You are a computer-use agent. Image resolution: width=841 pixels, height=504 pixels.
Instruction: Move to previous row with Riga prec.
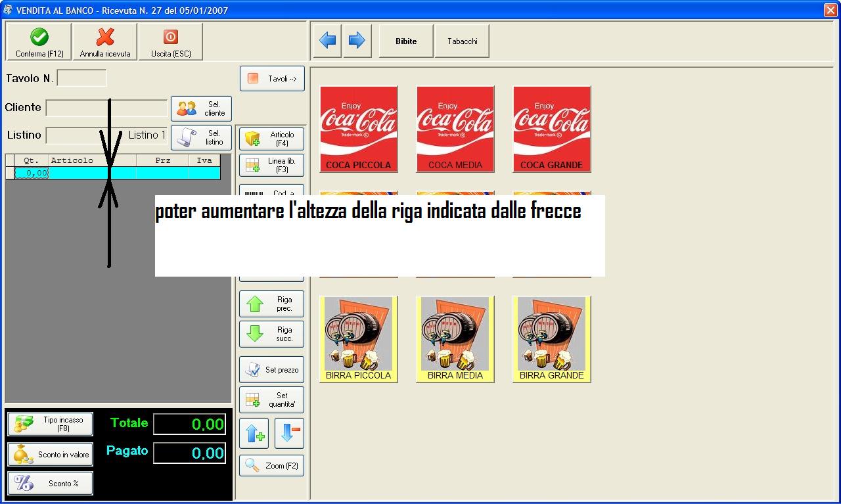[271, 304]
